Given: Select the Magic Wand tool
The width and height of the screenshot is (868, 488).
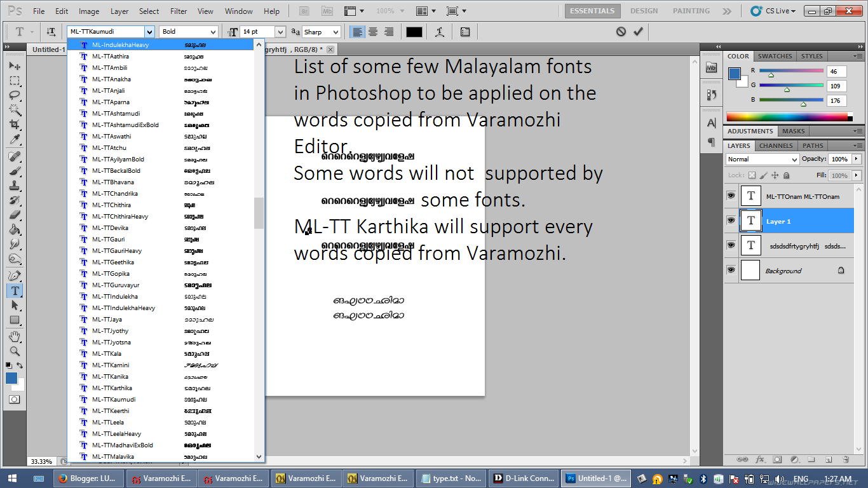Looking at the screenshot, I should point(15,110).
